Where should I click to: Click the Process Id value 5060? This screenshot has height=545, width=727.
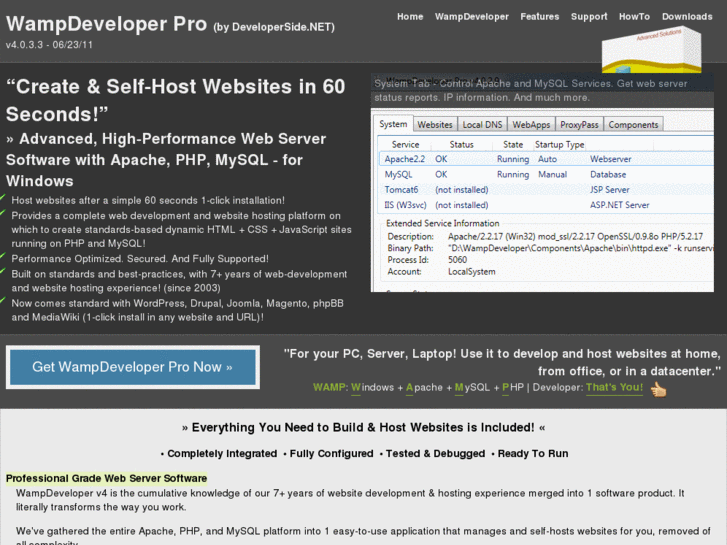tap(457, 260)
